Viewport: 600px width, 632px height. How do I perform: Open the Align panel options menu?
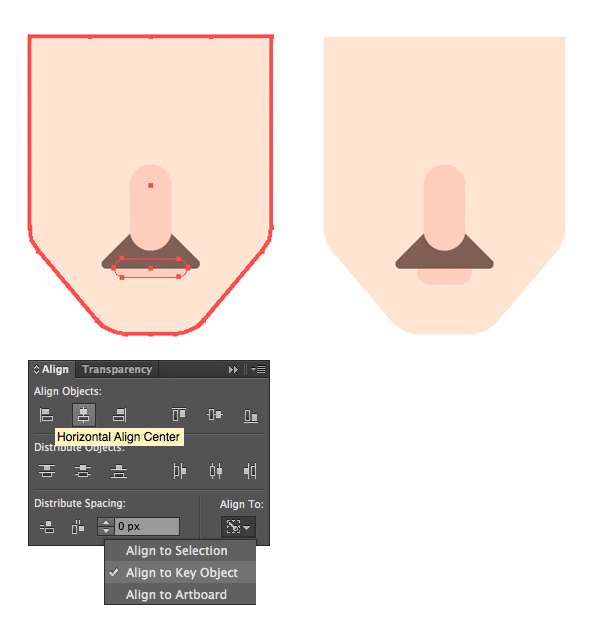(258, 369)
